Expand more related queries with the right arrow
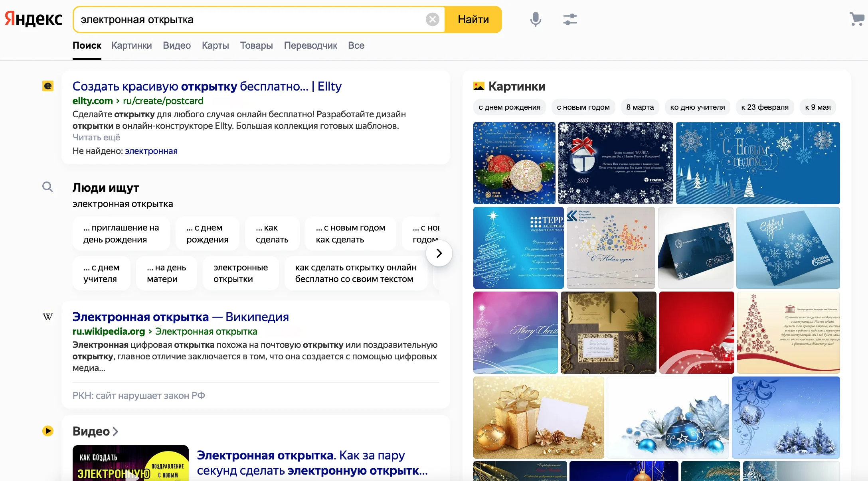Viewport: 868px width, 481px height. click(x=439, y=253)
